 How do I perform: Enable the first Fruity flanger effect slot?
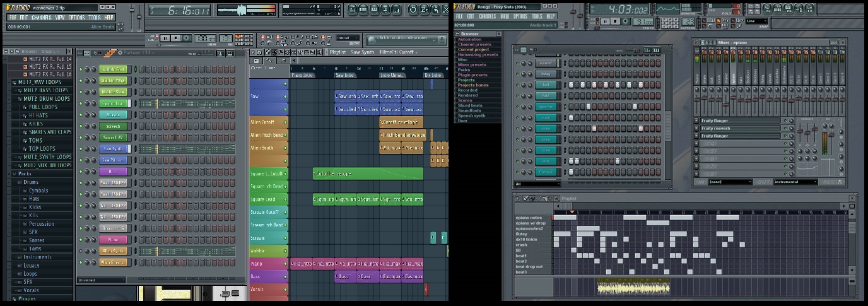point(786,121)
